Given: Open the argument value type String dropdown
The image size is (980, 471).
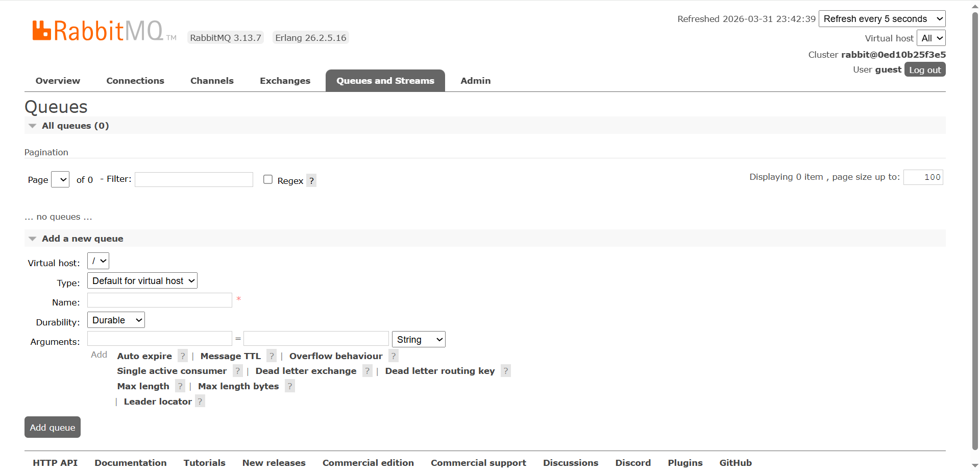Looking at the screenshot, I should pyautogui.click(x=418, y=339).
